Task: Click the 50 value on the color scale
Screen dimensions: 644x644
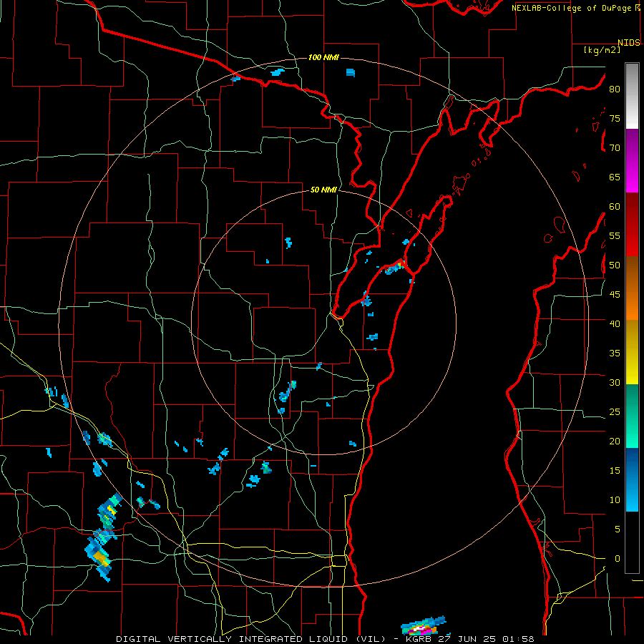Action: click(x=615, y=265)
